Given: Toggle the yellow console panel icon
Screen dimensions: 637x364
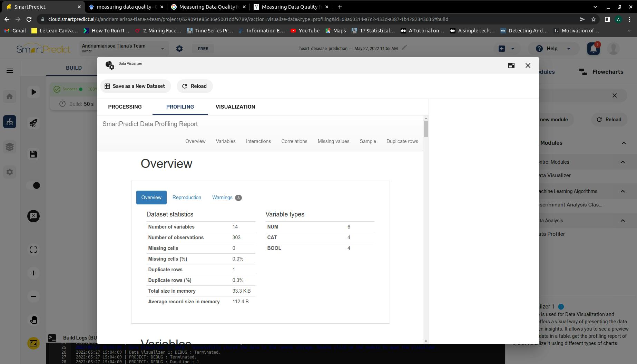Looking at the screenshot, I should click(x=33, y=343).
